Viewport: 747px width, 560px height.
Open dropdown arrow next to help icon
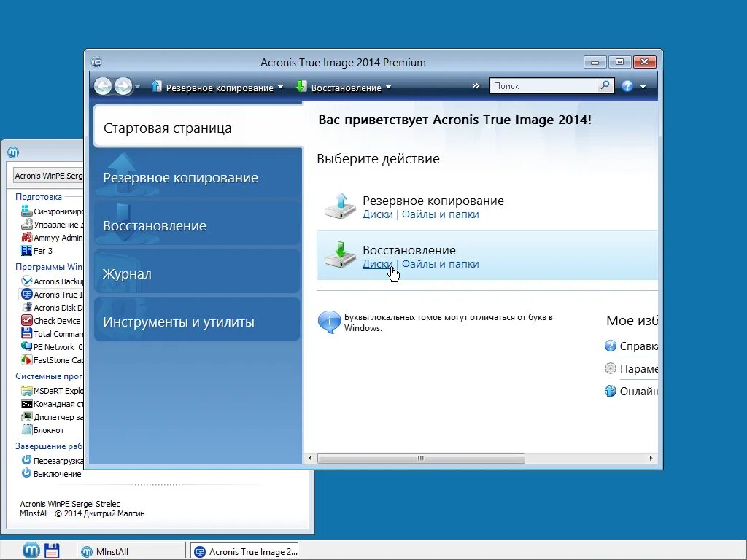pyautogui.click(x=643, y=87)
